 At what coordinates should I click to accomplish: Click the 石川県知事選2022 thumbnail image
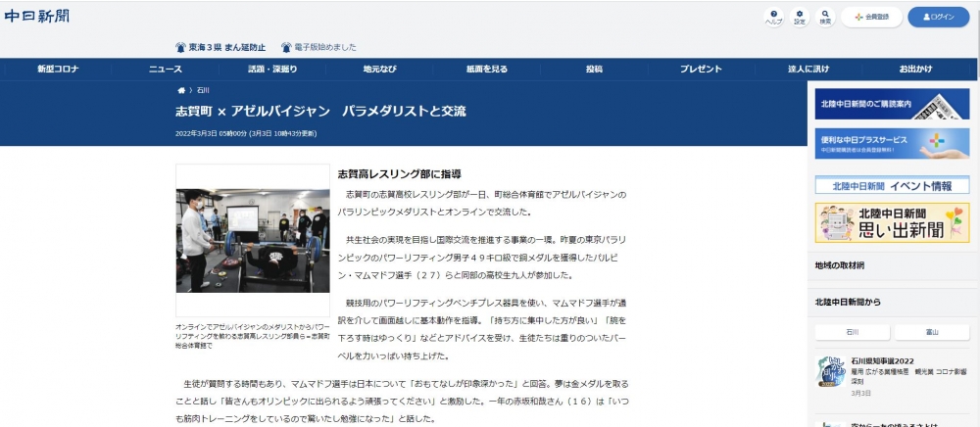point(831,371)
